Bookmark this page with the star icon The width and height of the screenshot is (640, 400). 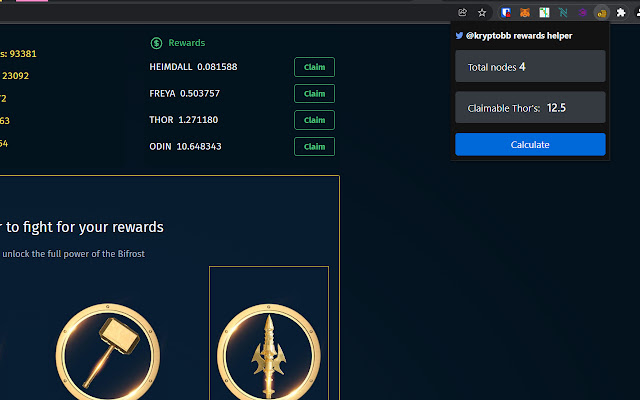(x=482, y=13)
